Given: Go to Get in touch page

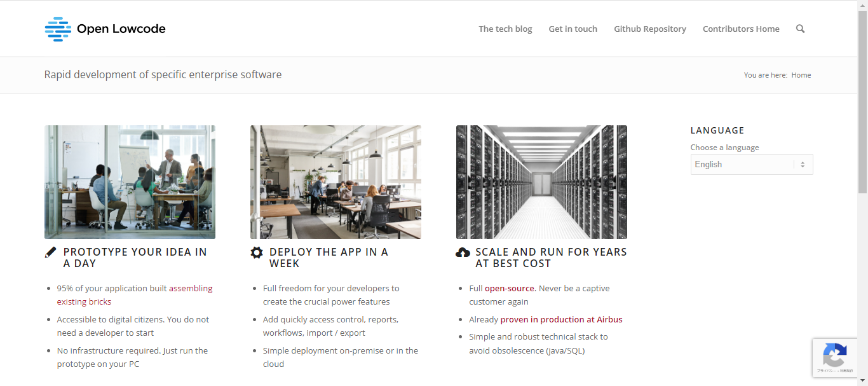Looking at the screenshot, I should [x=573, y=29].
